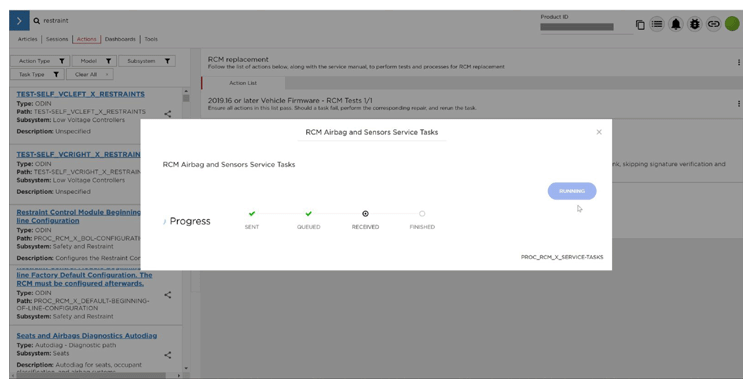This screenshot has height=388, width=752.
Task: Open TEST-SELF_VCLEFT_X_RESTRAINTS link
Action: (81, 94)
